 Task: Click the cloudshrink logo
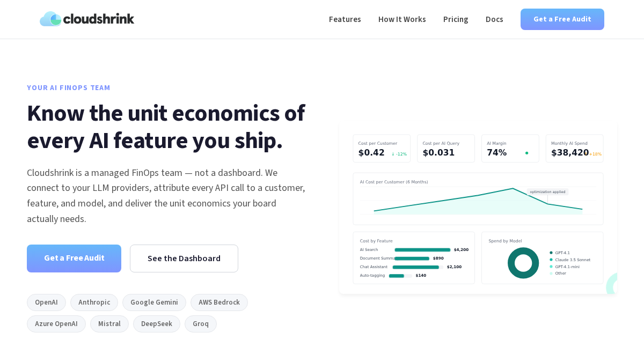click(x=87, y=19)
